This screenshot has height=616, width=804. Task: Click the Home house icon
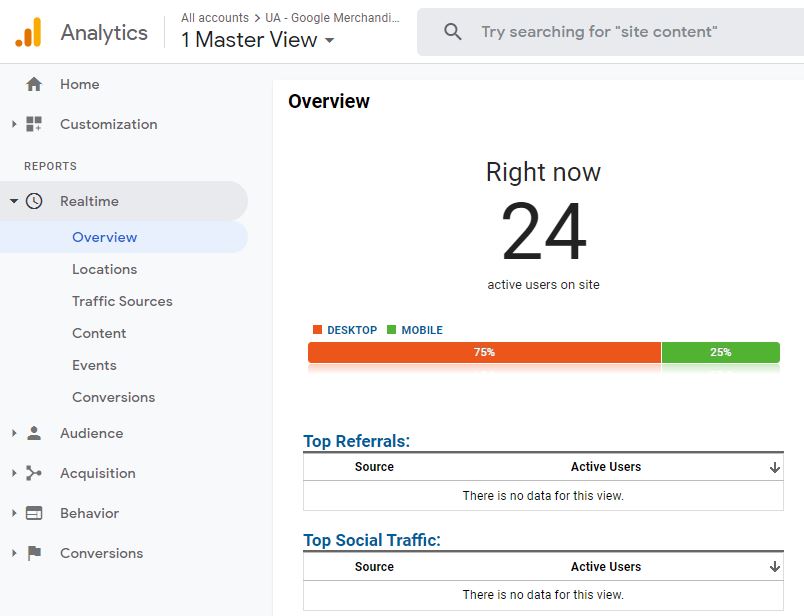click(x=34, y=84)
